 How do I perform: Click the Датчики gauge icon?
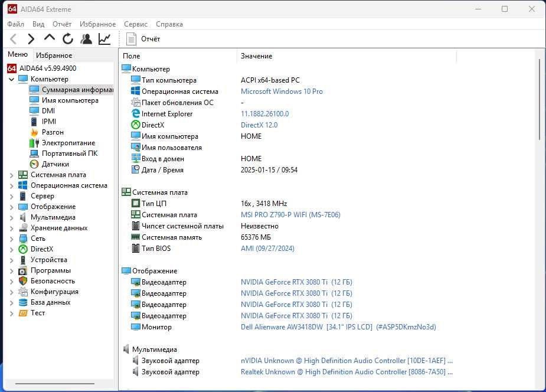pos(34,164)
